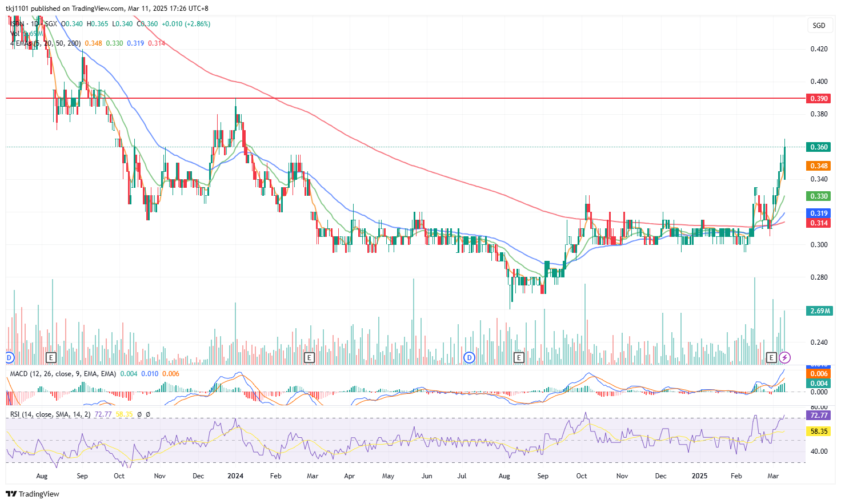The height and width of the screenshot is (504, 841).
Task: Click the May label on time axis
Action: coord(388,476)
